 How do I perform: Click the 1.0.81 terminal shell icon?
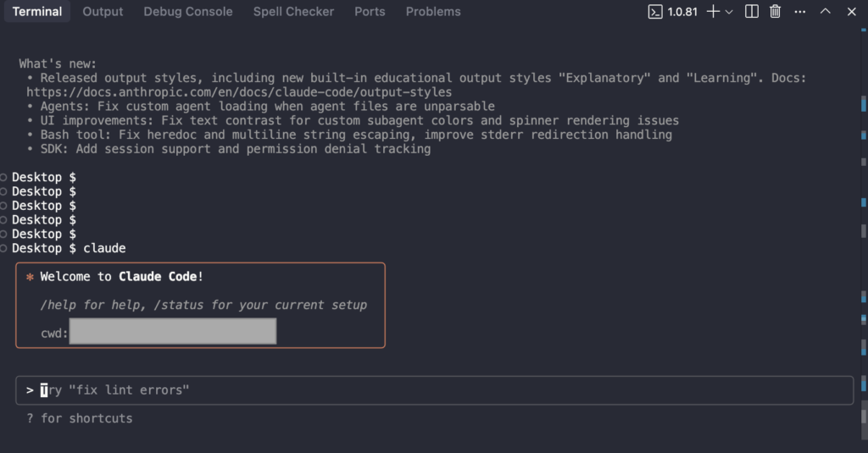pos(655,12)
